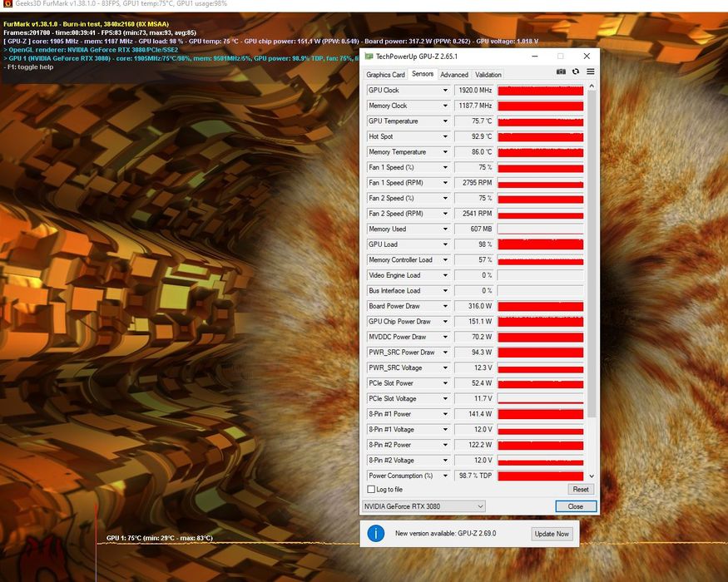Open the Power Consumption (%) dropdown
This screenshot has width=728, height=582.
point(445,476)
